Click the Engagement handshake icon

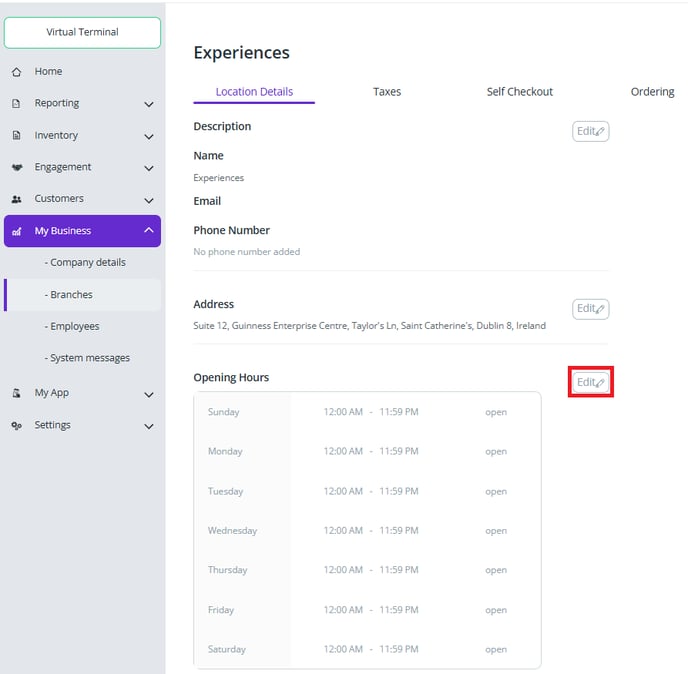coord(16,168)
